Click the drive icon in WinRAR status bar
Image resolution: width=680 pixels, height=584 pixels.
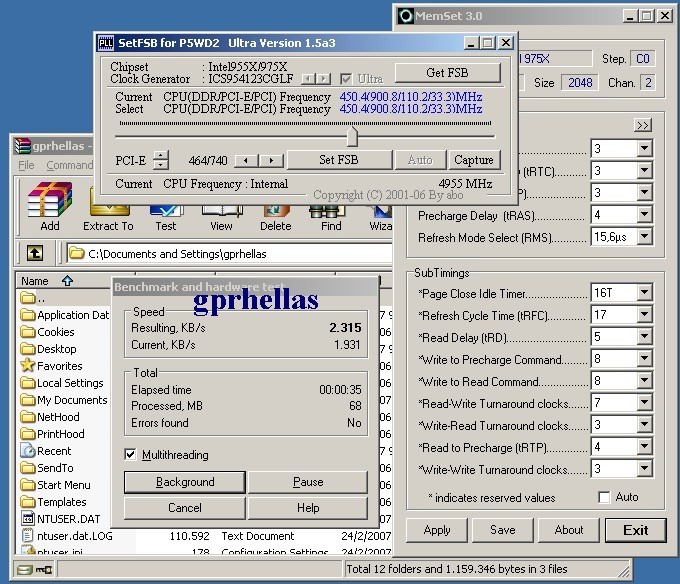click(24, 569)
